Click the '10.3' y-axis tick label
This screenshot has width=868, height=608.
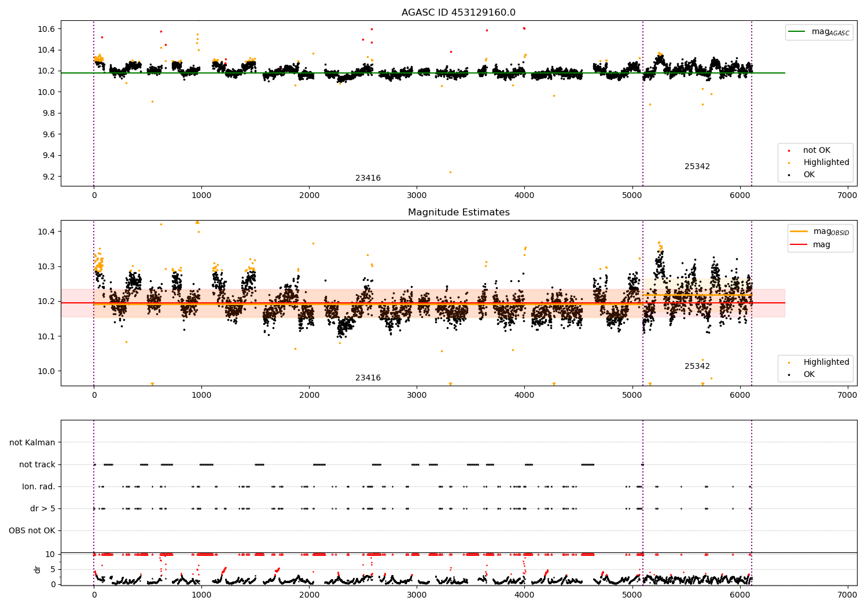(x=46, y=266)
